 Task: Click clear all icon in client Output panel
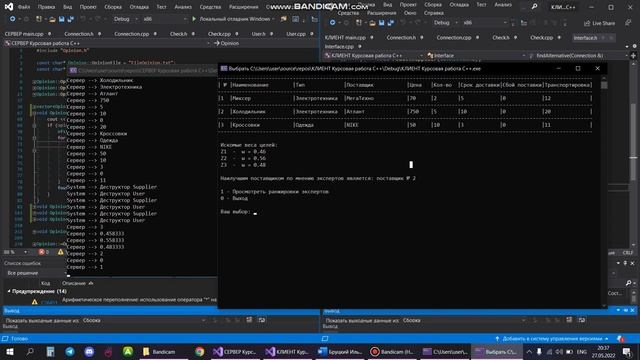click(569, 320)
